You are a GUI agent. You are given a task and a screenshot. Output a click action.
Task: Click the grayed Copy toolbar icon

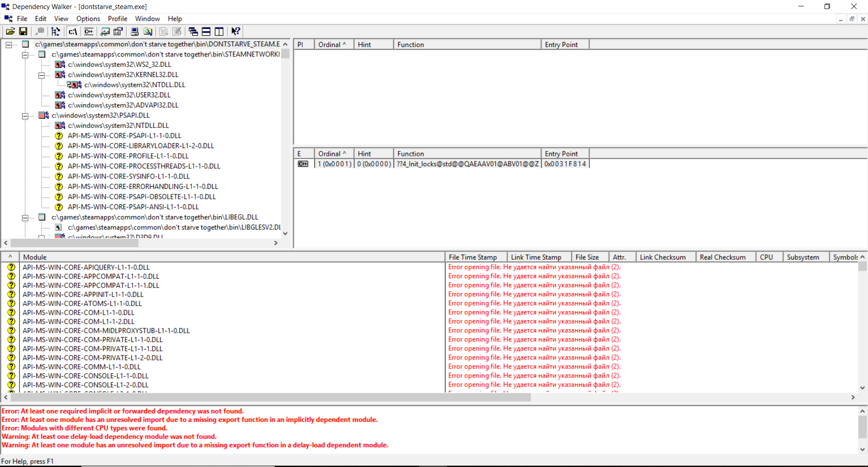[39, 31]
